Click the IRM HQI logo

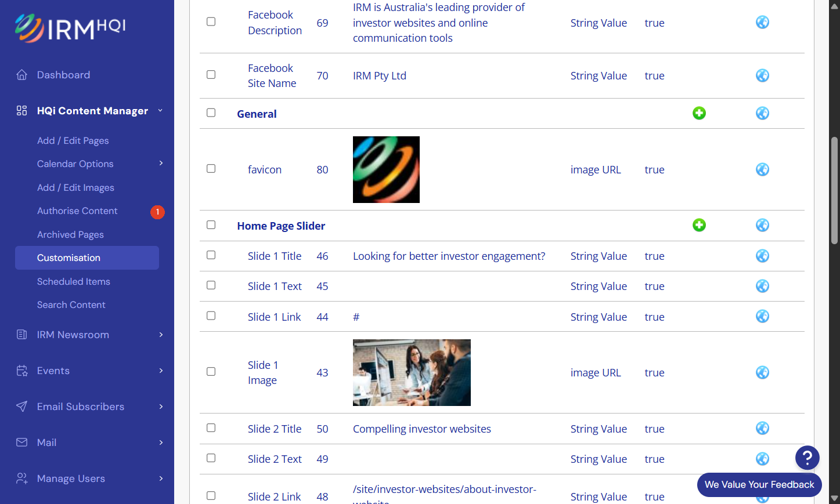[x=70, y=28]
